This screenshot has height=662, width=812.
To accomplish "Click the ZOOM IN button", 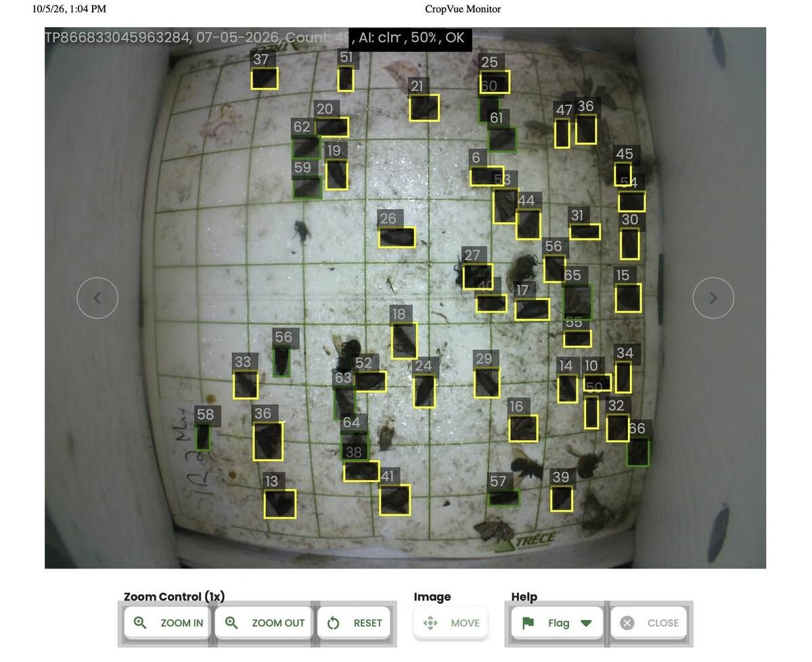I will (168, 623).
